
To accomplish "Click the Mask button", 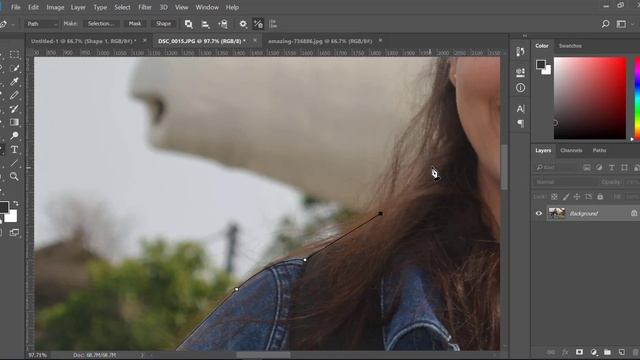I will 135,24.
